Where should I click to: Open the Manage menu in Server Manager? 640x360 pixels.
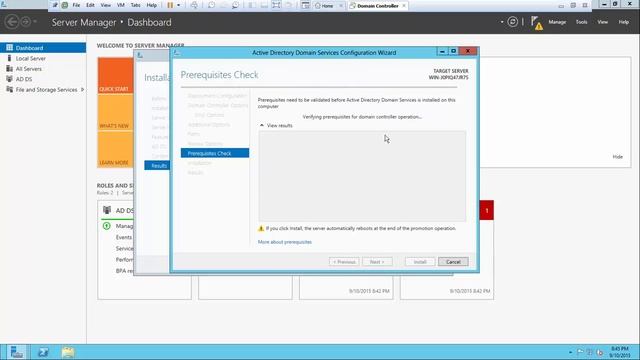[x=557, y=22]
